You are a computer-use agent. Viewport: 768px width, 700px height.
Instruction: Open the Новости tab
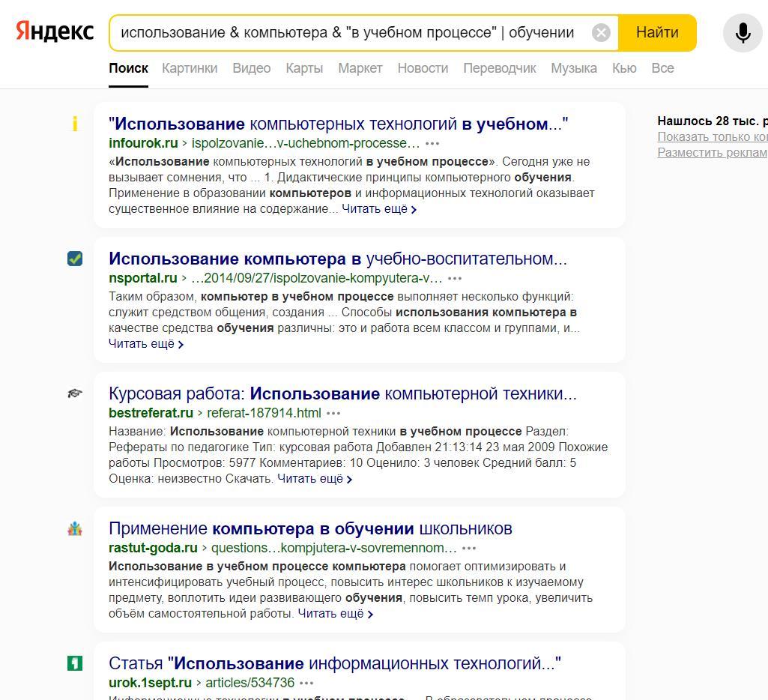pyautogui.click(x=423, y=68)
